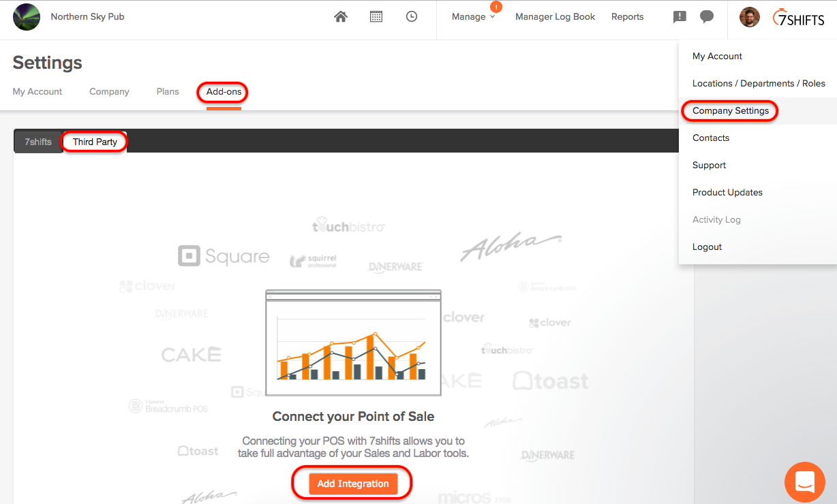Open the Manage dropdown menu

pyautogui.click(x=469, y=16)
